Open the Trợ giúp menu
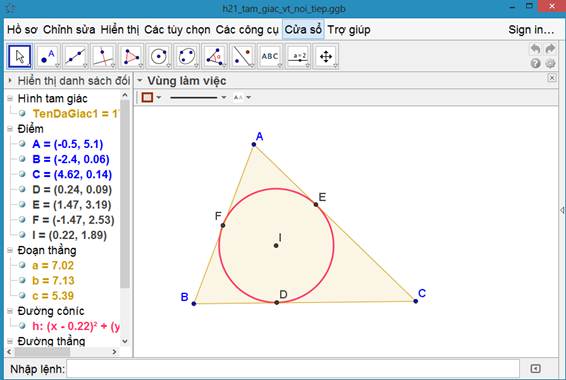This screenshot has height=380, width=566. (349, 30)
